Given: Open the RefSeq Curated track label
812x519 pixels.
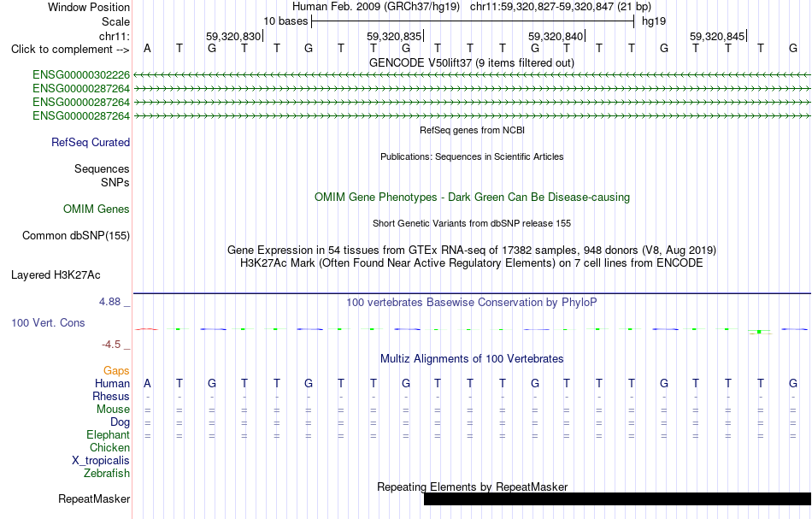Looking at the screenshot, I should click(x=91, y=143).
